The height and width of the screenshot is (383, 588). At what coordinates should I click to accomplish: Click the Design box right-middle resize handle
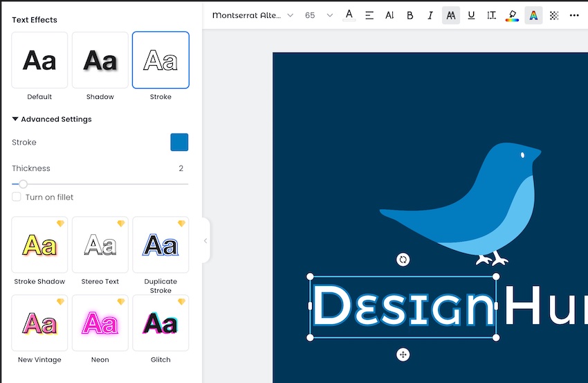[x=496, y=306]
